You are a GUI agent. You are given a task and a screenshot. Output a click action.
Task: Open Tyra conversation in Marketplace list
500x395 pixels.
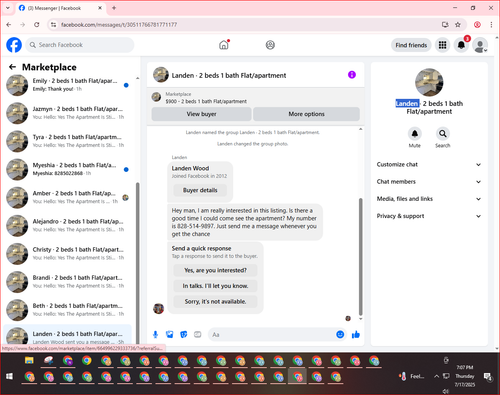coord(68,141)
